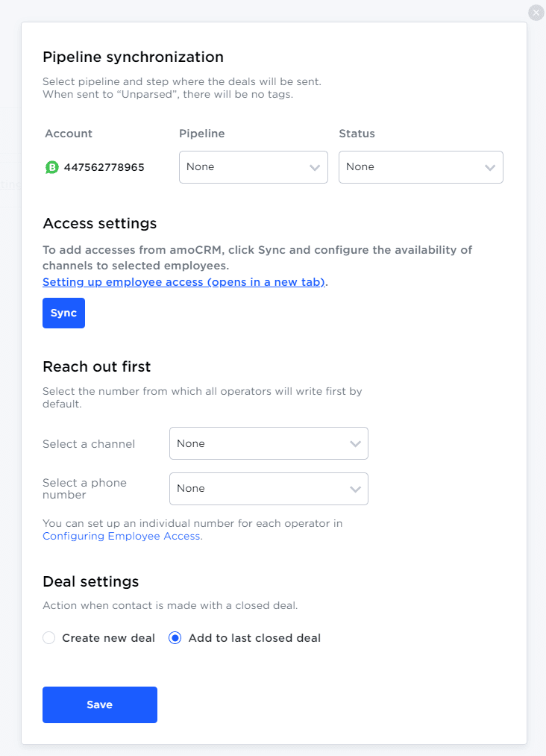Click the Deal settings section heading
The image size is (546, 756).
[91, 581]
